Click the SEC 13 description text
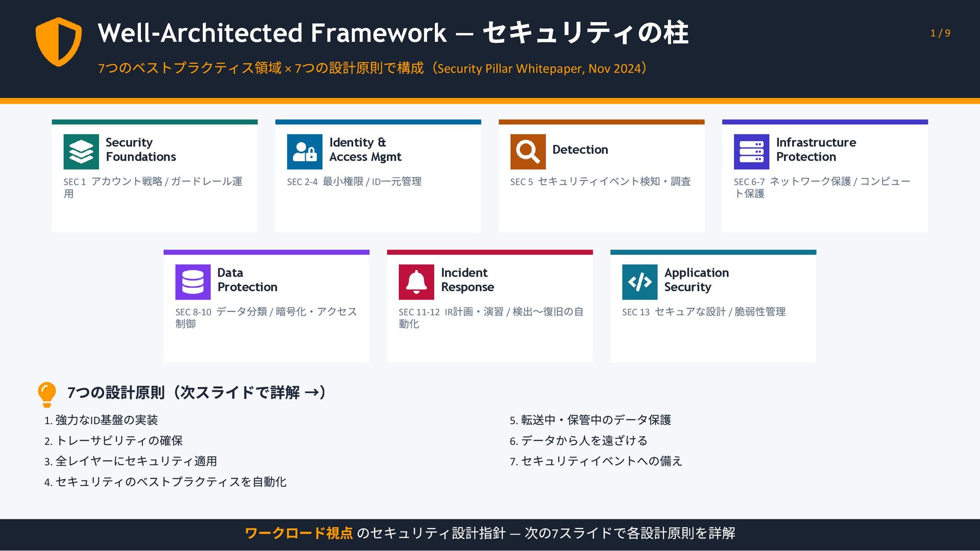The image size is (980, 551). coord(703,312)
